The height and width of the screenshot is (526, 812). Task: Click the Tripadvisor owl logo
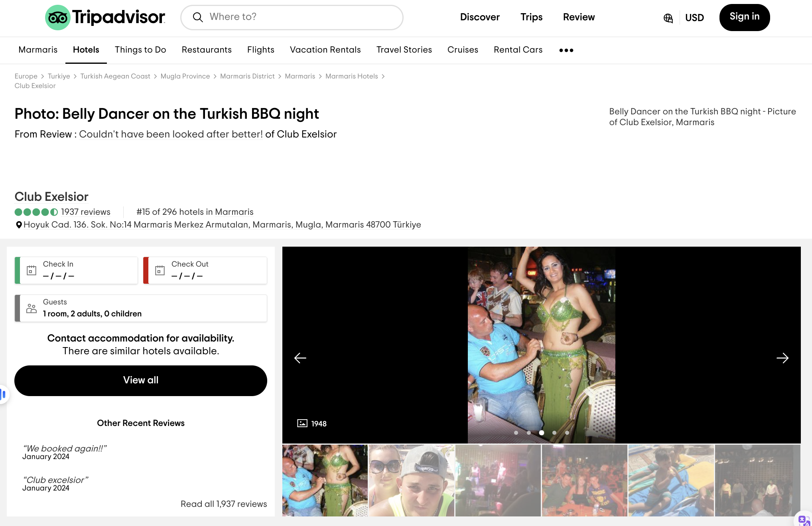tap(58, 18)
